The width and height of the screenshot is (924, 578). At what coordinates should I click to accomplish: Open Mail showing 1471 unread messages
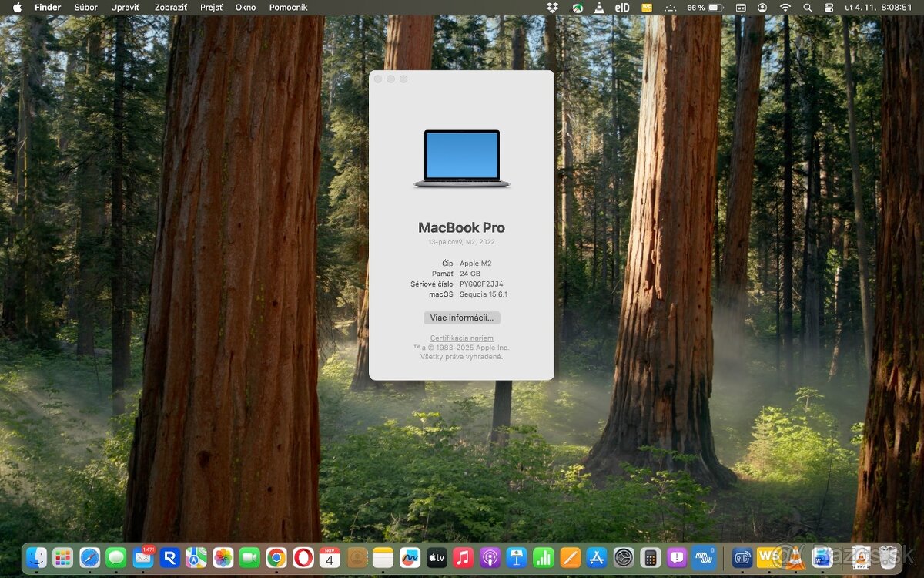[142, 558]
